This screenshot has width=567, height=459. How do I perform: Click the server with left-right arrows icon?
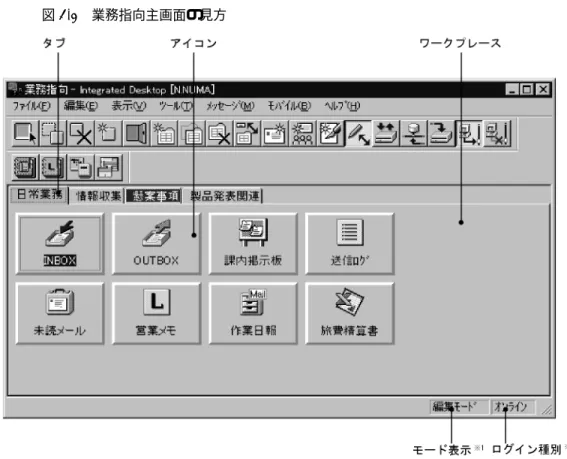(414, 133)
